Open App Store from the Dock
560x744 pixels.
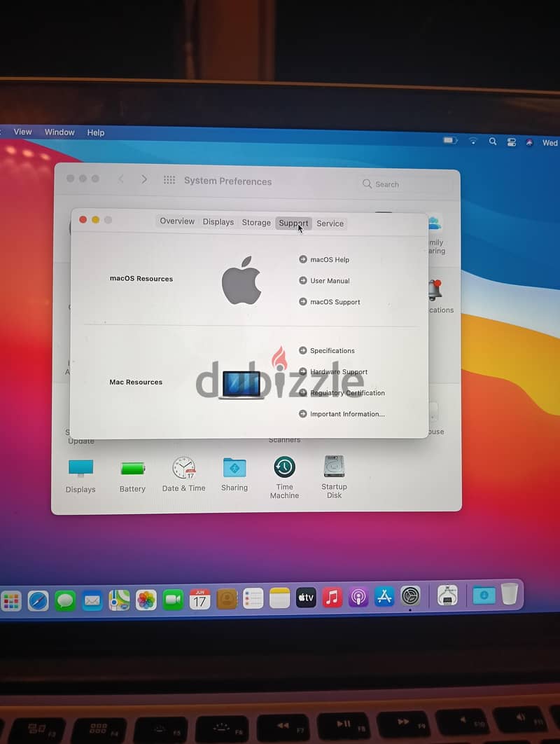[x=384, y=596]
